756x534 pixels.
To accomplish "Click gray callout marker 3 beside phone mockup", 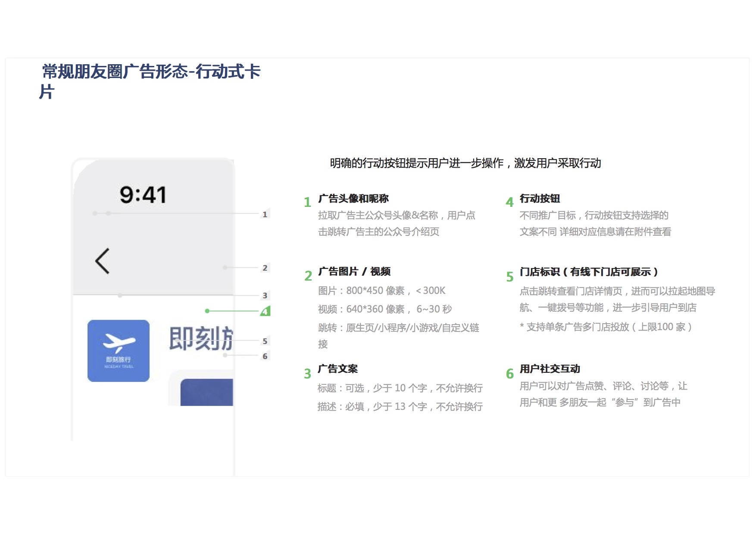I will [x=265, y=295].
